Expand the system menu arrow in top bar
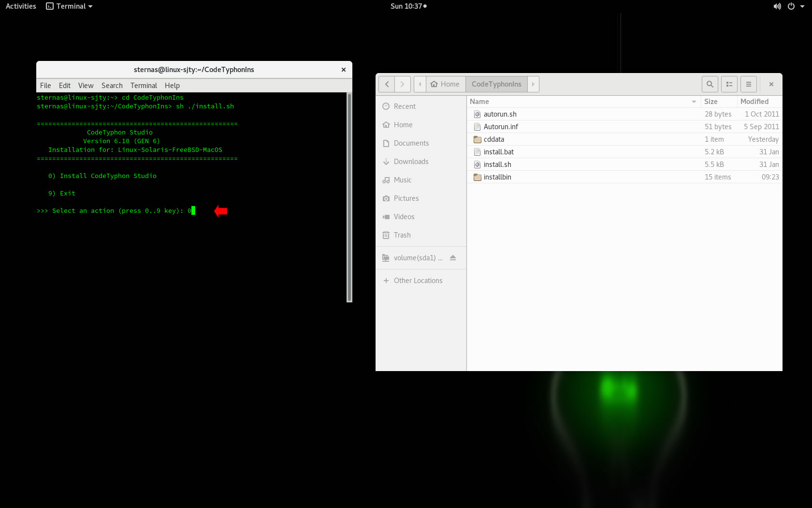812x508 pixels. (802, 7)
